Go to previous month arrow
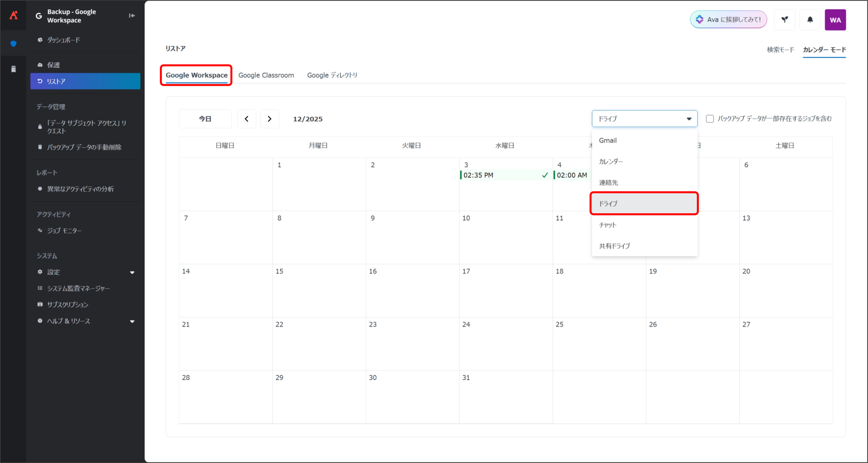868x463 pixels. [x=246, y=119]
